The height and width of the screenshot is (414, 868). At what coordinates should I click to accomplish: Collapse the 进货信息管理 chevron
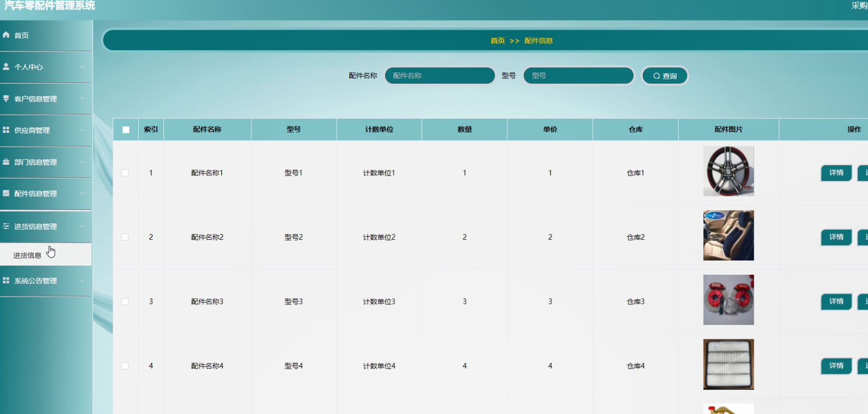83,227
